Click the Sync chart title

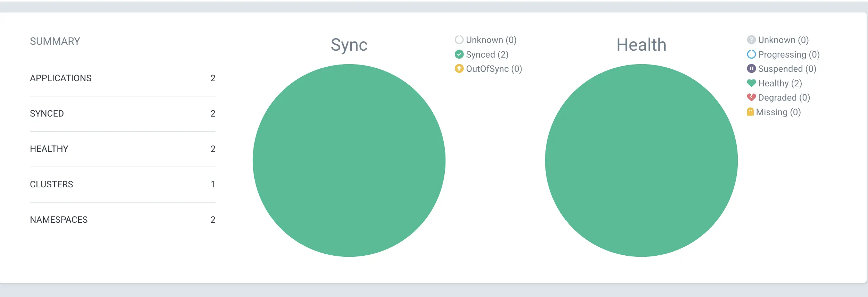pyautogui.click(x=349, y=45)
